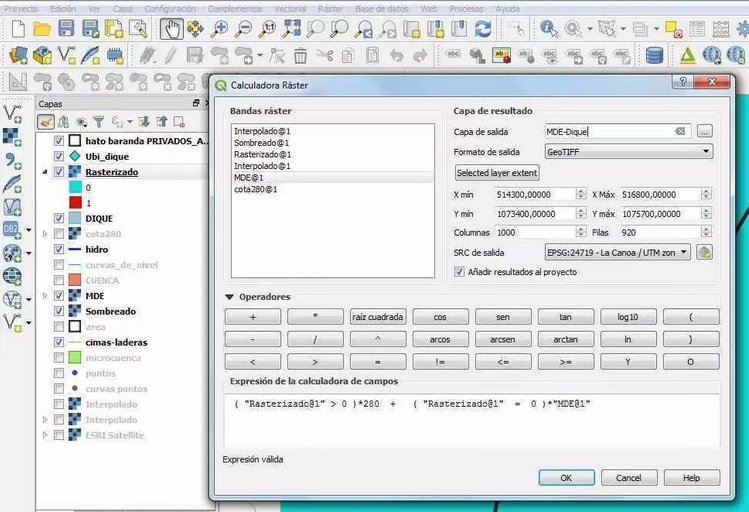
Task: Click the Zoom In magnifier icon
Action: click(220, 29)
